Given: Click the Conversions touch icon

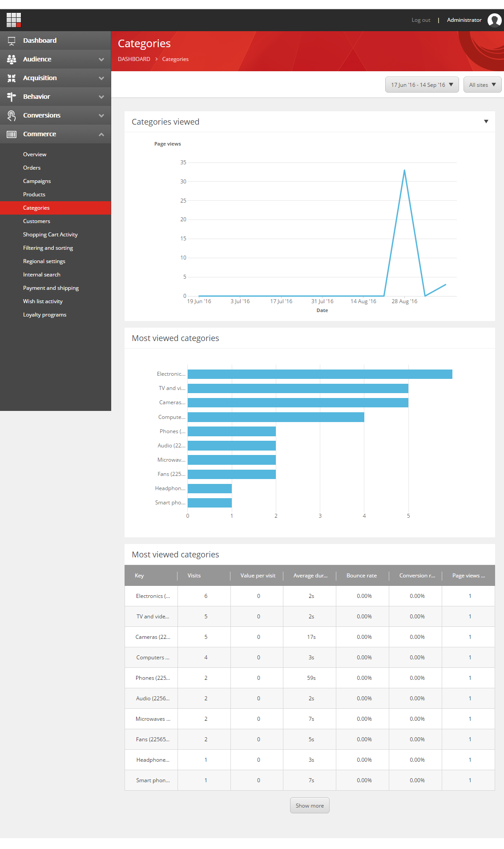Looking at the screenshot, I should pyautogui.click(x=12, y=115).
